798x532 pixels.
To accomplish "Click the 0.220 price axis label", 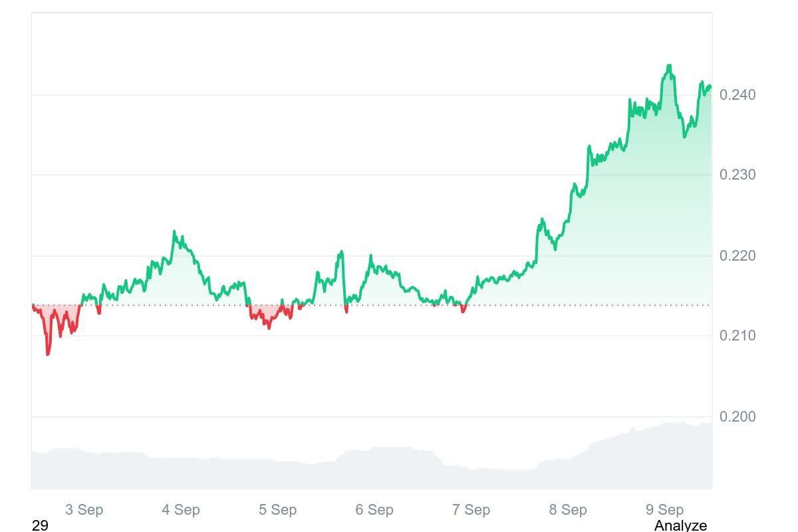I will coord(737,255).
